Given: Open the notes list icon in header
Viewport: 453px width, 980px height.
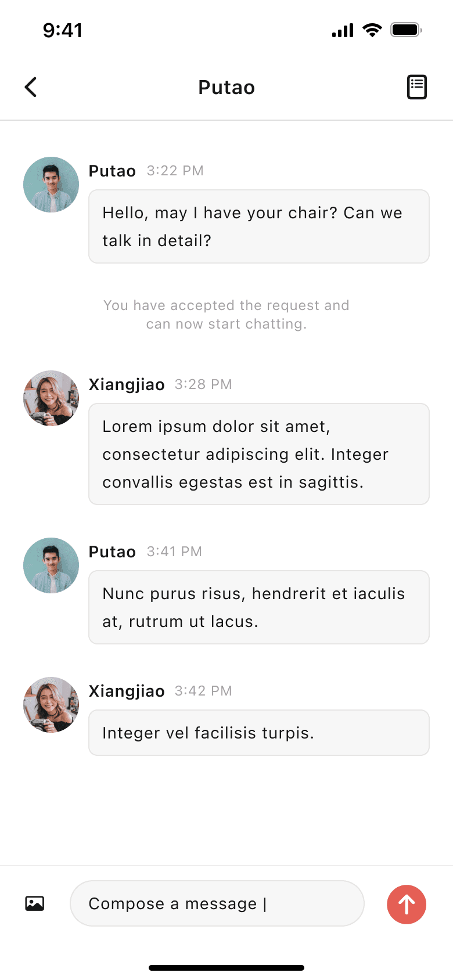Looking at the screenshot, I should (416, 87).
